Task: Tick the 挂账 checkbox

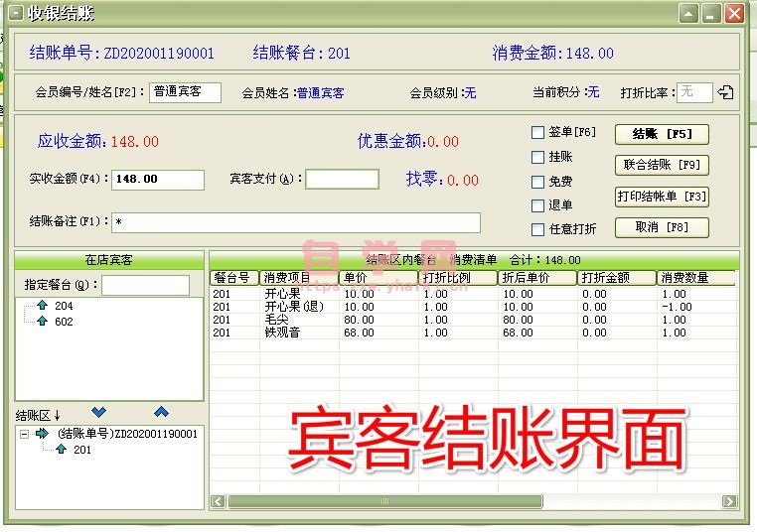Action: [x=538, y=157]
